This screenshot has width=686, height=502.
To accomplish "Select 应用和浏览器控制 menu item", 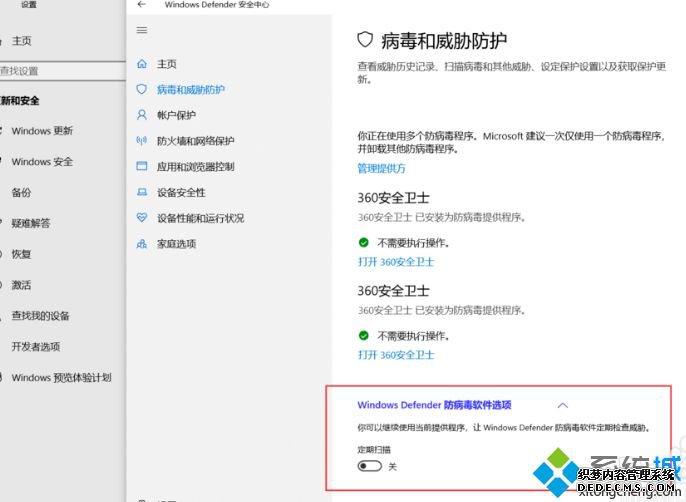I will click(x=196, y=167).
